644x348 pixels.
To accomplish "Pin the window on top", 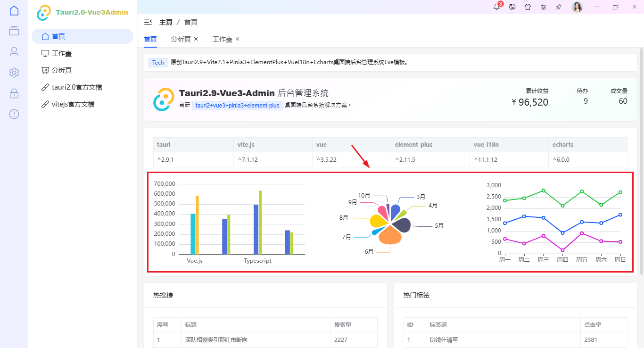I will pyautogui.click(x=559, y=7).
